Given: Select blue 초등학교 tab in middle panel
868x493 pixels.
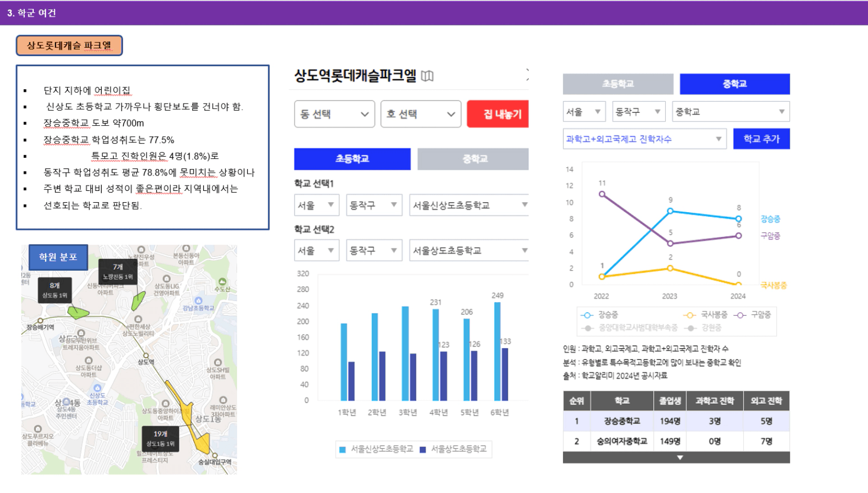Looking at the screenshot, I should 352,159.
